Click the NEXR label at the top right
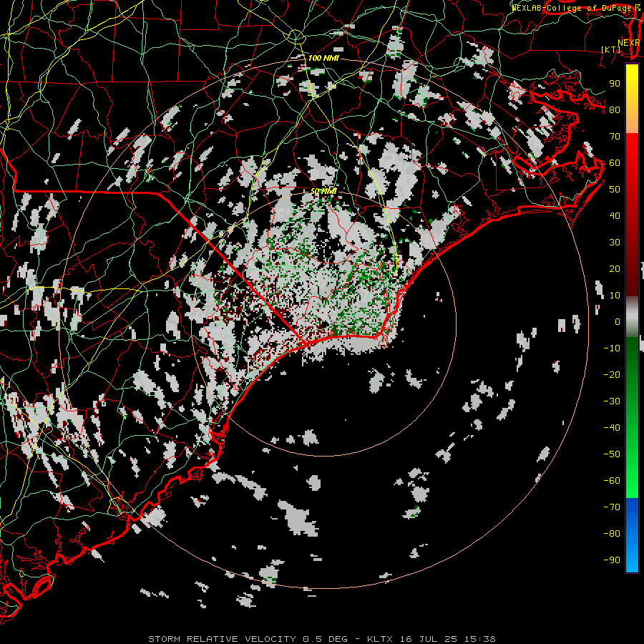 click(629, 43)
